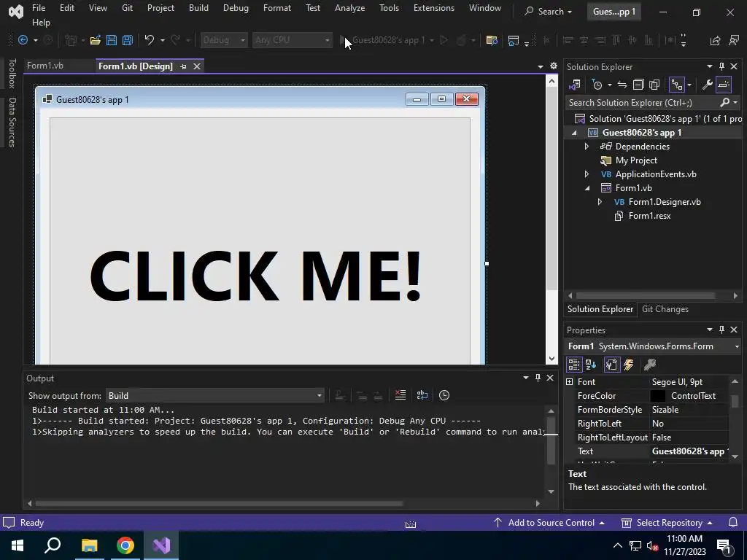The width and height of the screenshot is (747, 560).
Task: Show Events lightning icon in Properties
Action: (x=628, y=365)
